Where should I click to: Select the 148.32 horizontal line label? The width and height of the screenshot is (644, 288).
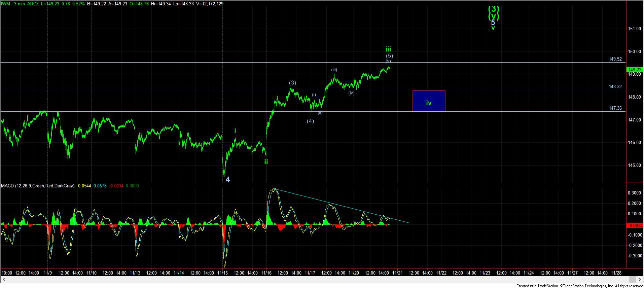pyautogui.click(x=615, y=86)
